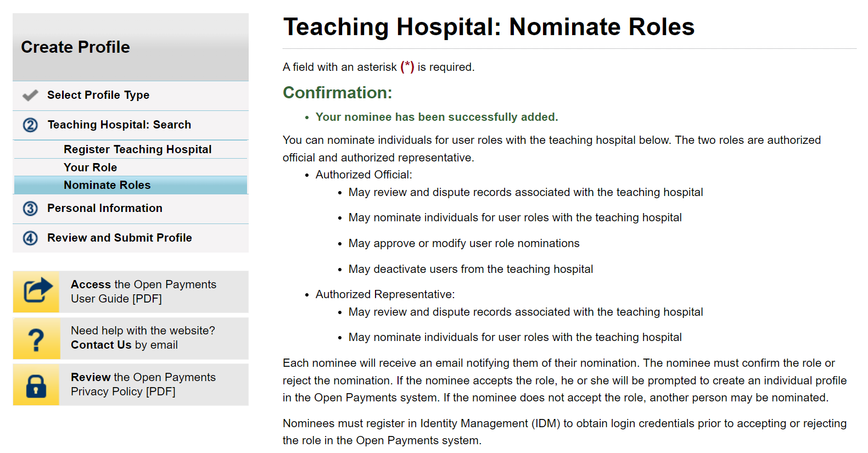Open the Open Payments User Guide PDF
The image size is (868, 453).
[143, 292]
